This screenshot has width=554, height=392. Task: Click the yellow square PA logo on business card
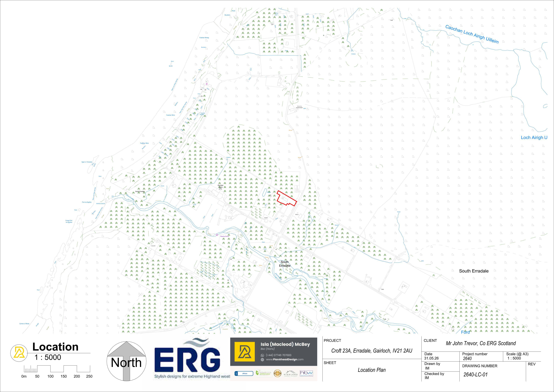coord(245,352)
